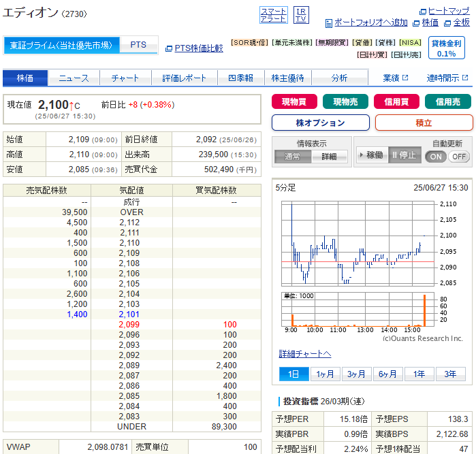Open the 詳細チャートへ link
The image size is (476, 454).
305,354
